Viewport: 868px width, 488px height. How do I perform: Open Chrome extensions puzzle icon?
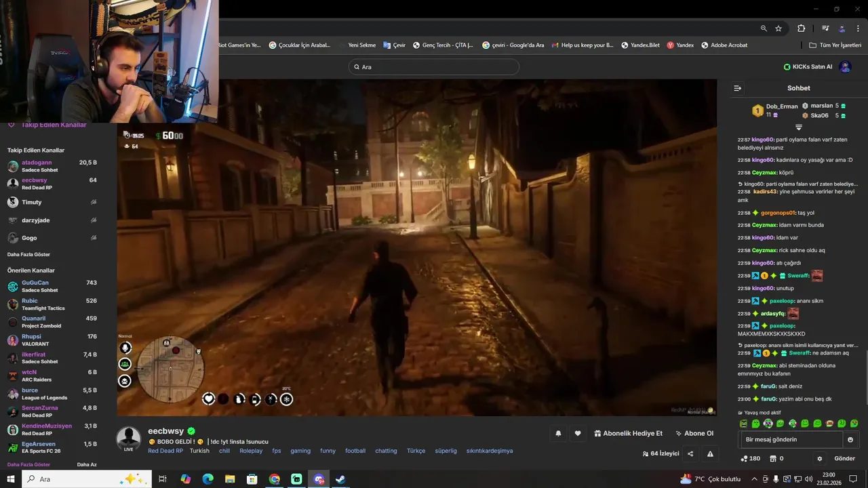[x=802, y=28]
